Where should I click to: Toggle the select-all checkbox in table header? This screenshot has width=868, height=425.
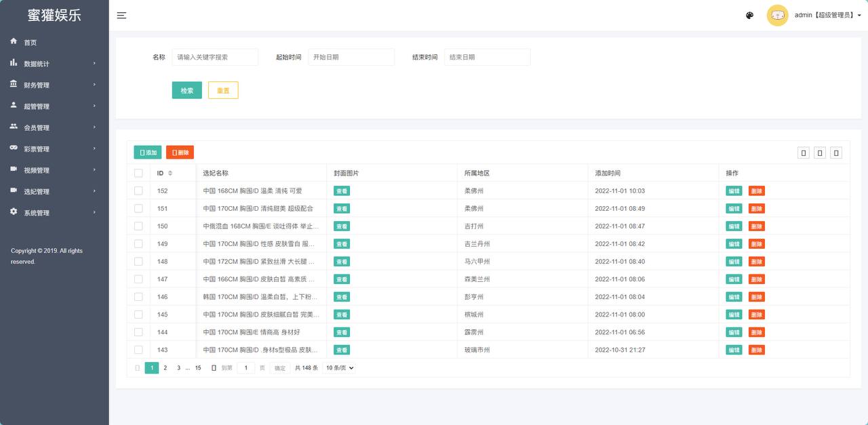pos(138,173)
